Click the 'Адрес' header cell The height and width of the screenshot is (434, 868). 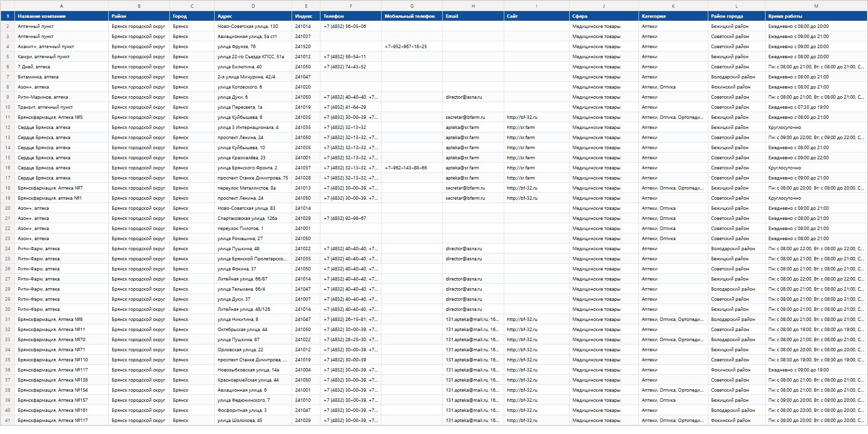[253, 16]
